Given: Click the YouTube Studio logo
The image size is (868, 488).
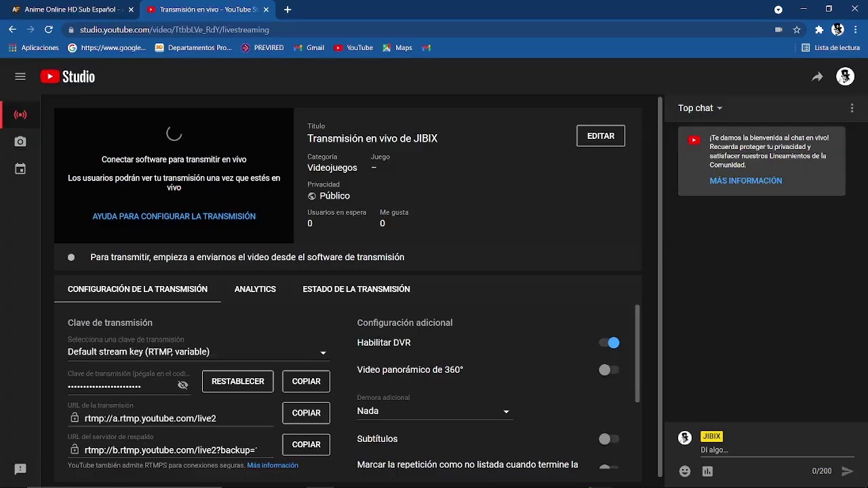Looking at the screenshot, I should pyautogui.click(x=68, y=77).
